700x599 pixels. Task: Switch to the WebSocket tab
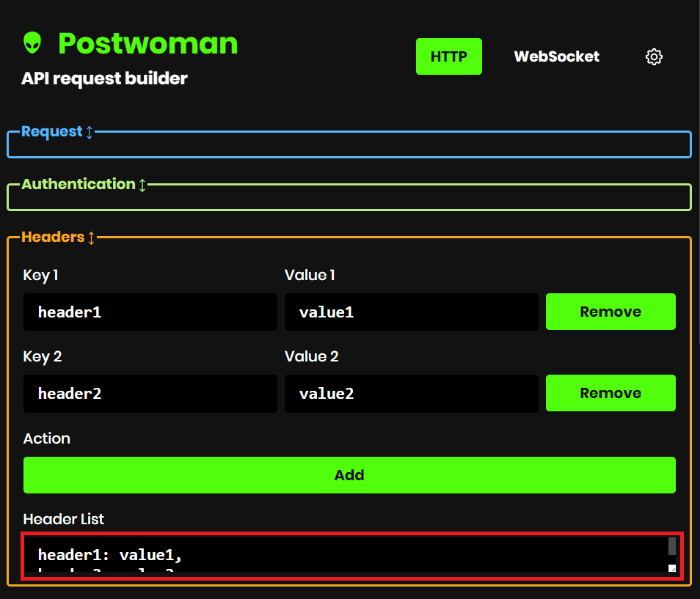pyautogui.click(x=557, y=56)
